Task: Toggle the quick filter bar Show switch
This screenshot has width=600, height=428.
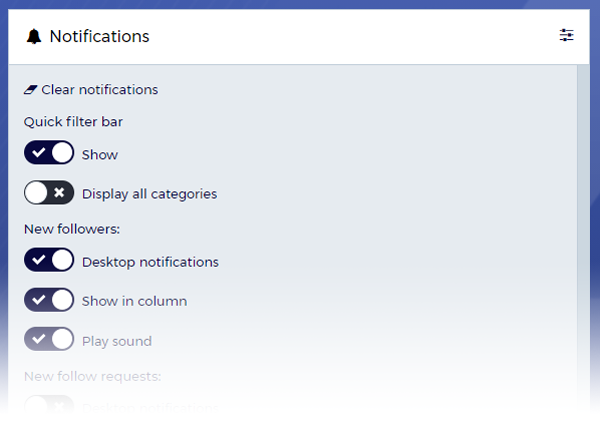Action: coord(49,154)
